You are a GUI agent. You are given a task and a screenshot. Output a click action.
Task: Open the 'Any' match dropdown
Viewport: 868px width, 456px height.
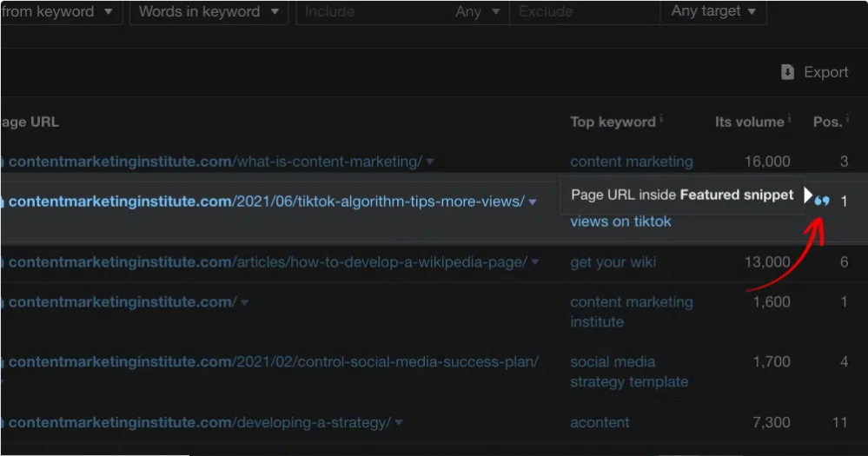(x=478, y=11)
